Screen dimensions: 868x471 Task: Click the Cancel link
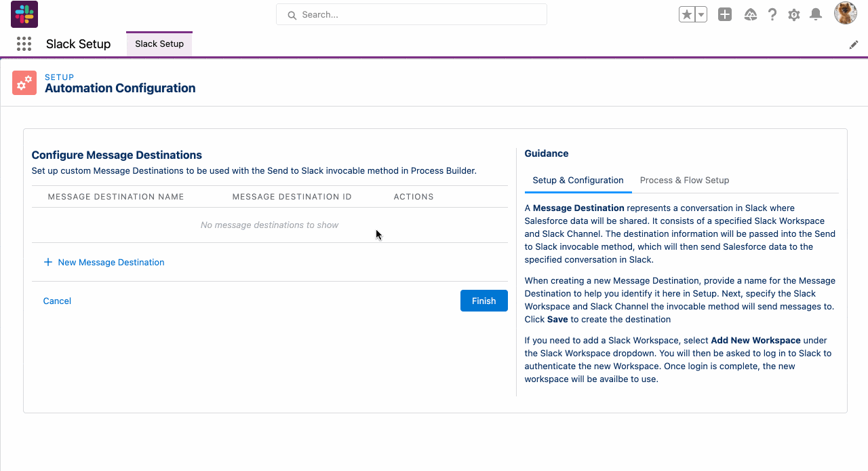coord(57,301)
